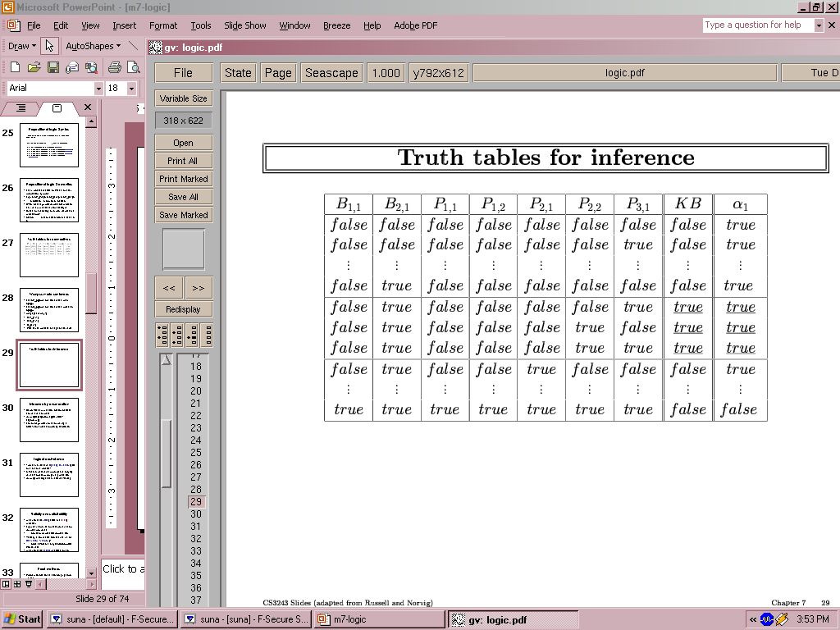Toggle even pages mark button in gv
The height and width of the screenshot is (630, 840).
[x=176, y=335]
